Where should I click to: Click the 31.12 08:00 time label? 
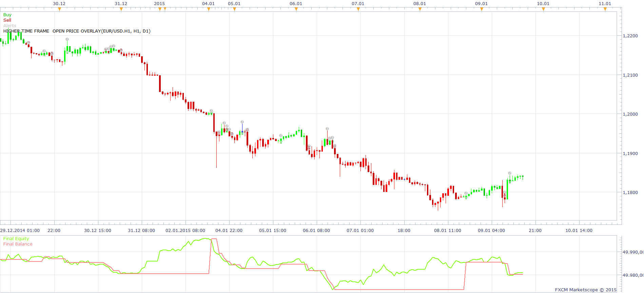(x=141, y=231)
